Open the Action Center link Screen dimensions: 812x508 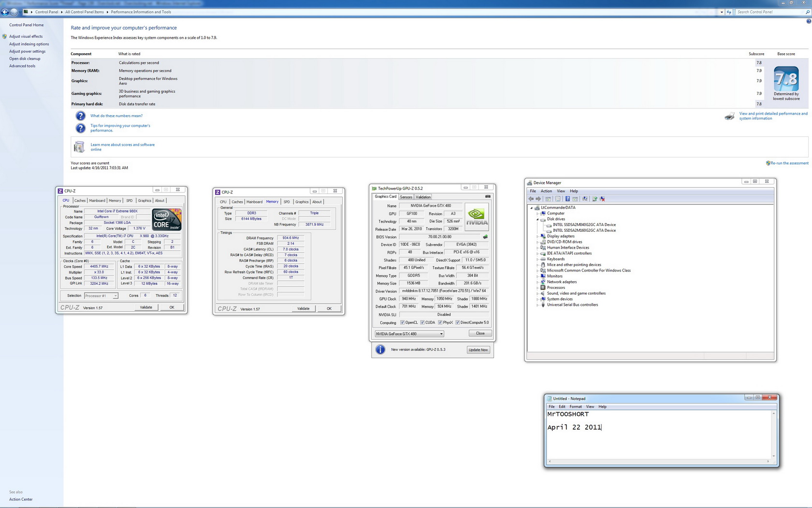(x=21, y=499)
